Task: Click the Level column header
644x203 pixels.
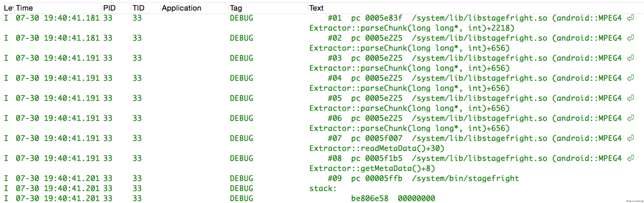Action: coord(8,8)
